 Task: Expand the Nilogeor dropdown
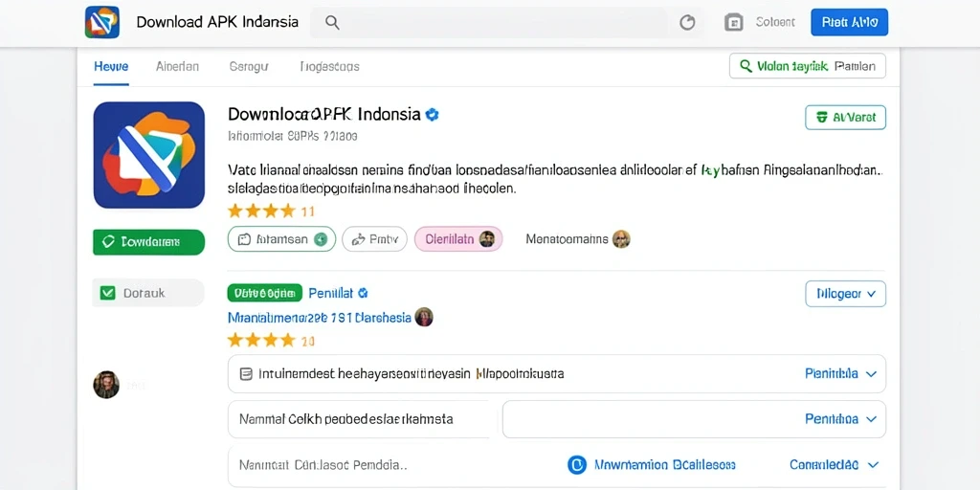coord(846,294)
